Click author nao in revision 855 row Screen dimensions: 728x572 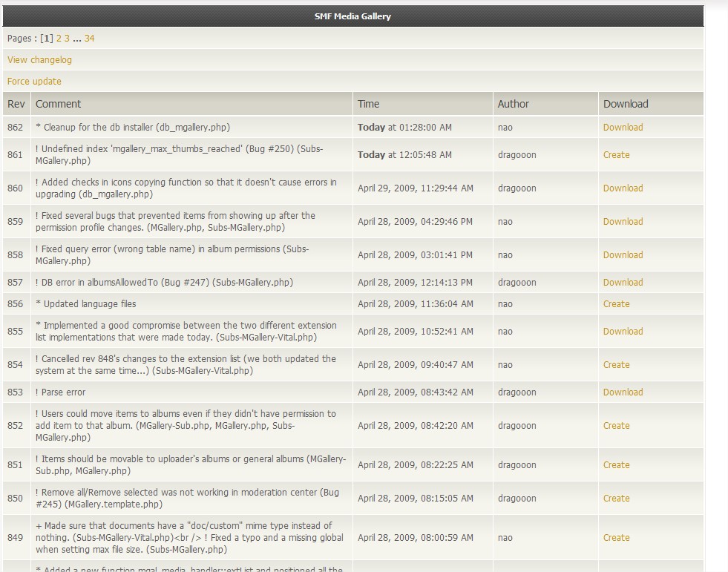(x=505, y=331)
